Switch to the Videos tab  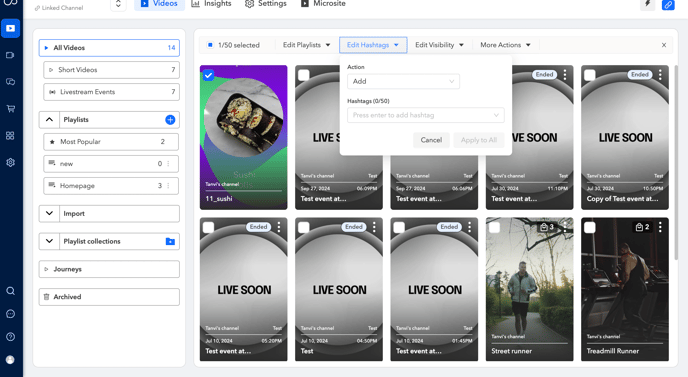[x=159, y=4]
